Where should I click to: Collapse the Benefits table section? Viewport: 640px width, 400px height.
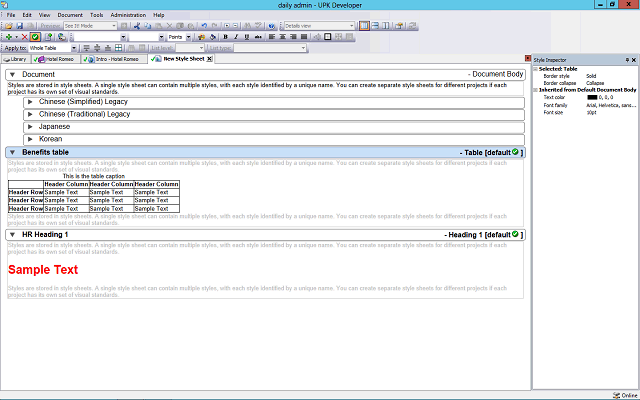point(12,152)
